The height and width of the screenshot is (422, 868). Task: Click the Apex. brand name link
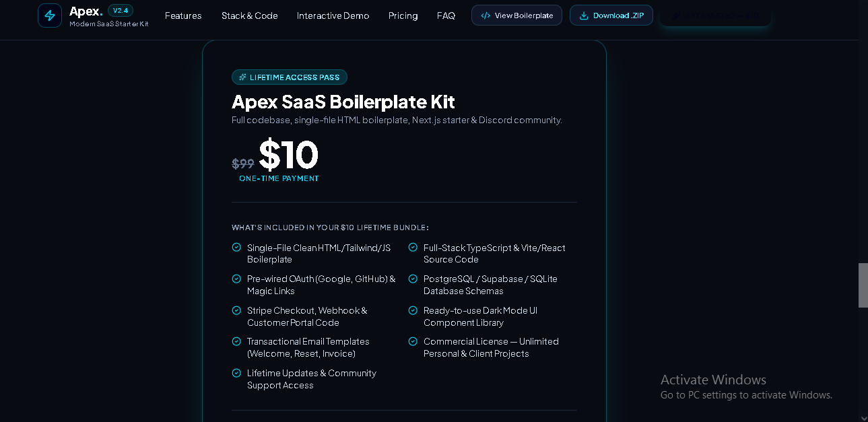[x=86, y=11]
